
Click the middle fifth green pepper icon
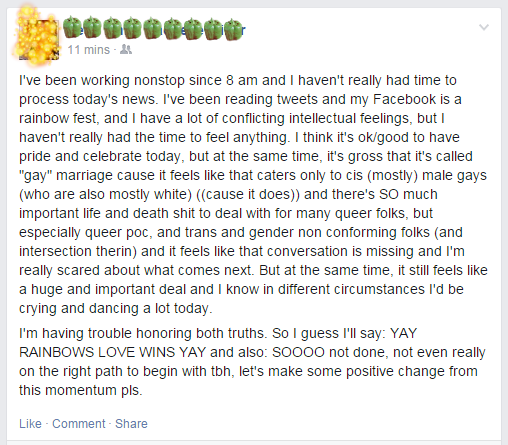tap(153, 28)
